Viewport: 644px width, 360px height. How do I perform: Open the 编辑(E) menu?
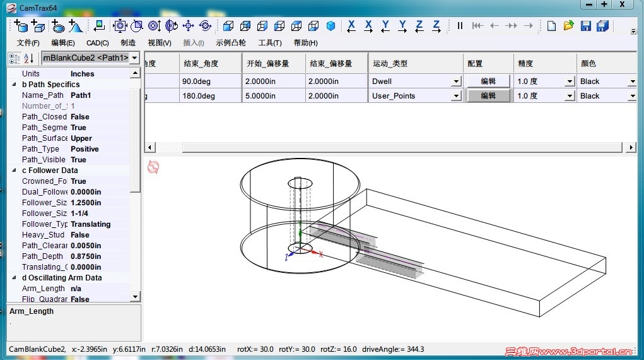coord(63,43)
